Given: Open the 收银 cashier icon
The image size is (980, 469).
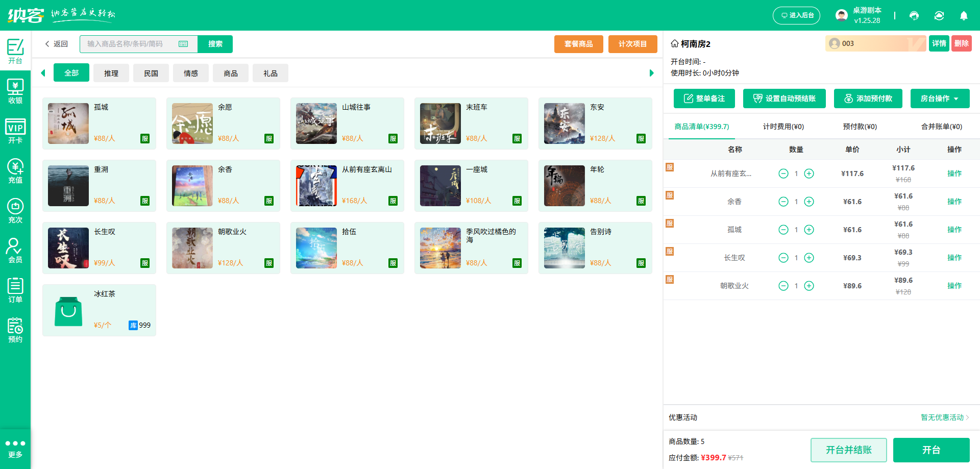Looking at the screenshot, I should point(15,91).
